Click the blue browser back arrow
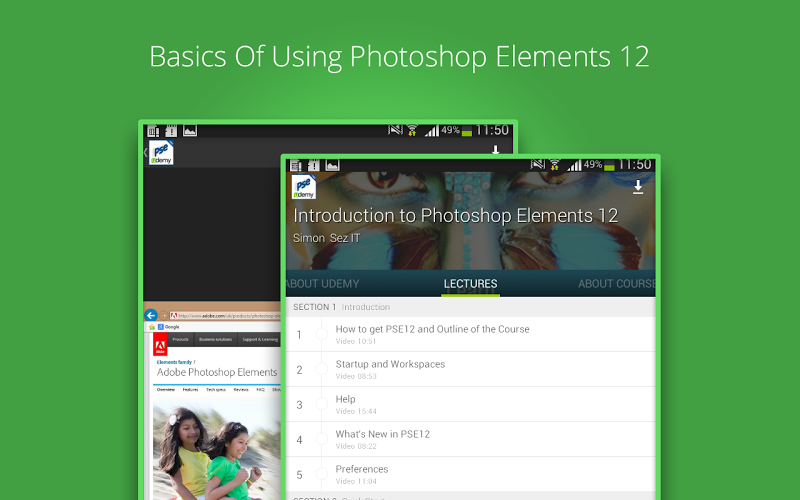The image size is (800, 500). click(x=152, y=315)
